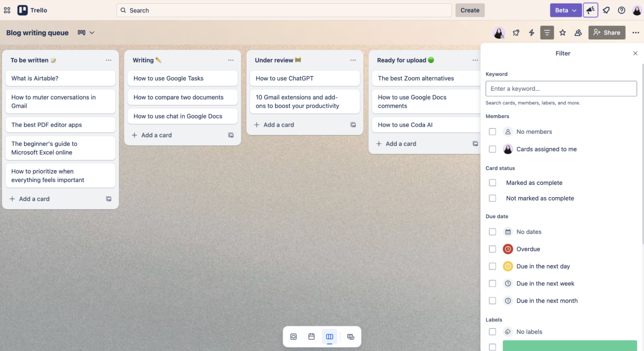644x351 pixels.
Task: Check Cards assigned to me filter
Action: [492, 149]
